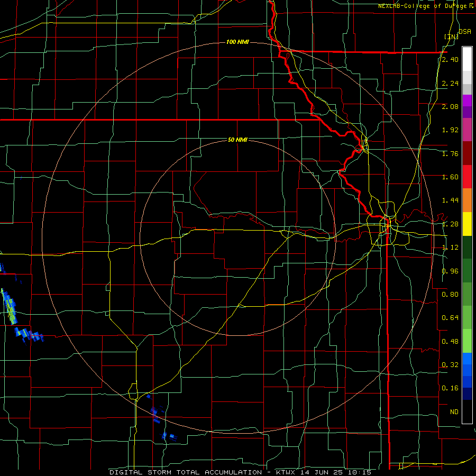Image resolution: width=476 pixels, height=476 pixels.
Task: Click the 2.08 legend value
Action: click(x=450, y=106)
